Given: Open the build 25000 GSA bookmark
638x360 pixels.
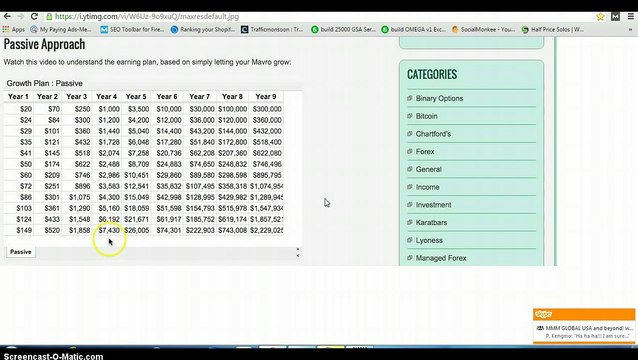Looking at the screenshot, I should coord(343,29).
